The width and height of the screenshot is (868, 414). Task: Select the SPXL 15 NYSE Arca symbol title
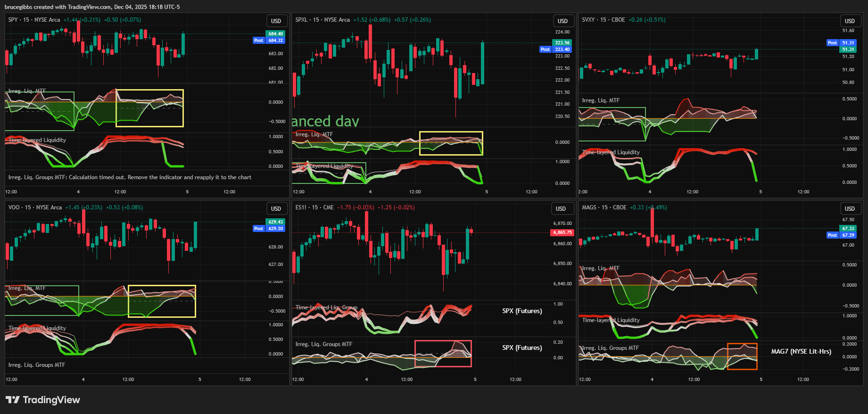point(322,20)
